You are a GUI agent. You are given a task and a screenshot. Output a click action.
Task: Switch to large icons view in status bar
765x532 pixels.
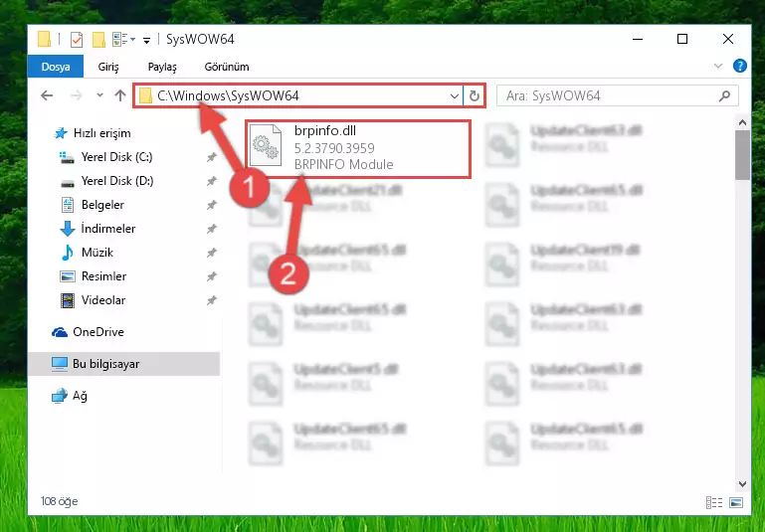(736, 502)
